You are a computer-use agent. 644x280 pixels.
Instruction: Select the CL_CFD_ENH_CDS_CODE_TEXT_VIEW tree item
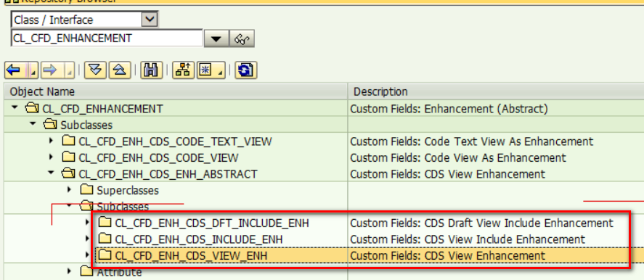tap(176, 141)
